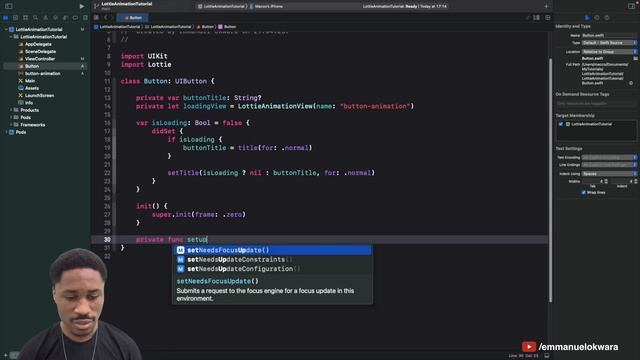Viewport: 640px width, 360px height.
Task: Expand the Products folder
Action: pyautogui.click(x=11, y=110)
